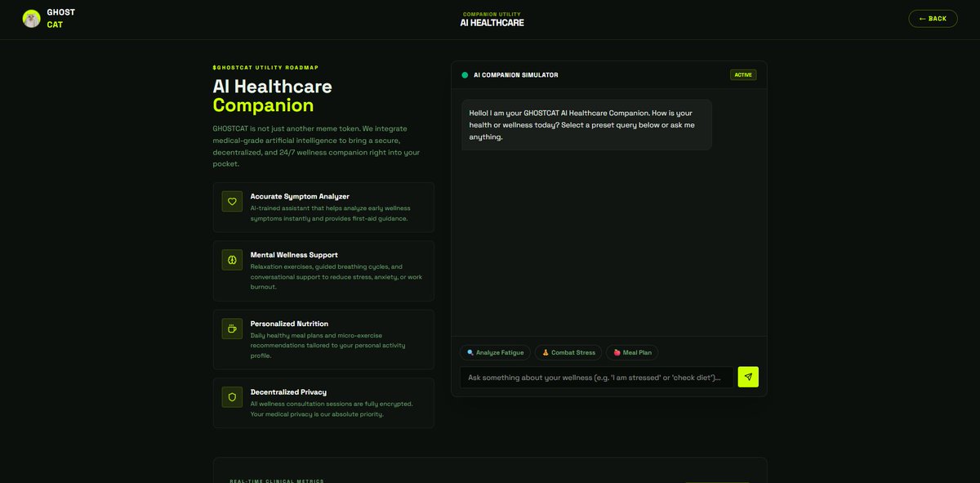The image size is (980, 483).
Task: Click the Accurate Symptom Analyzer title
Action: coord(300,196)
